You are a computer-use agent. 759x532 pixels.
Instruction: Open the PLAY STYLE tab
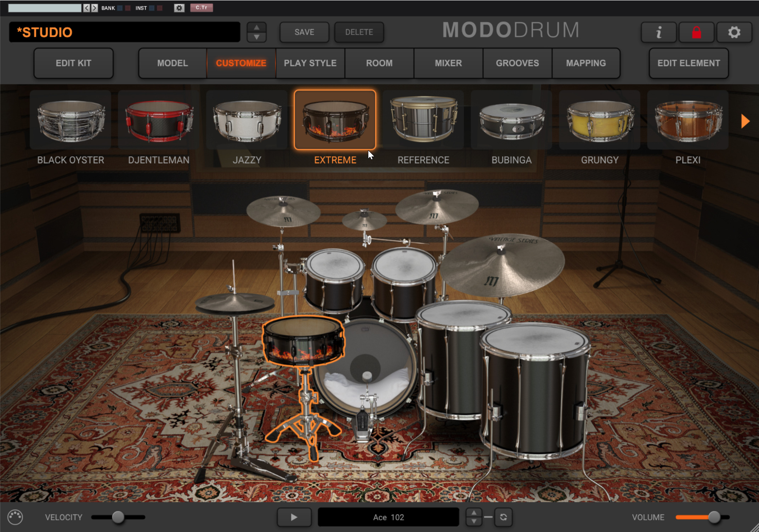pyautogui.click(x=310, y=63)
